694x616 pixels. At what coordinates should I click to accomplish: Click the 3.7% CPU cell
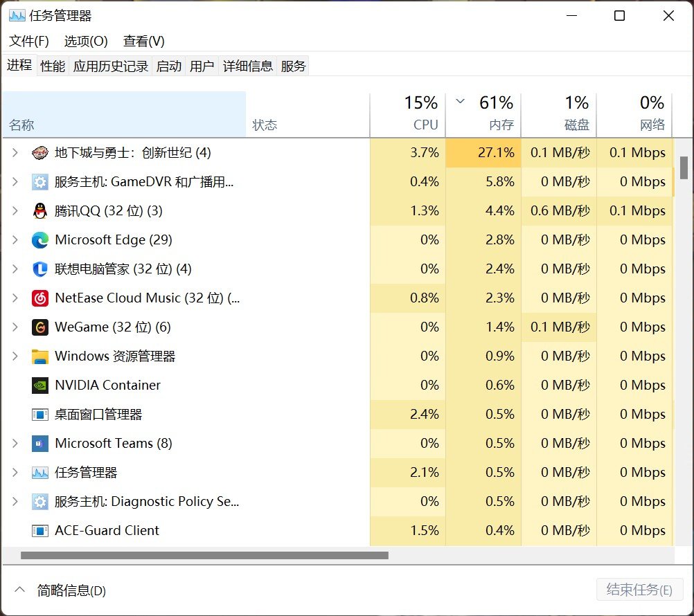point(408,153)
